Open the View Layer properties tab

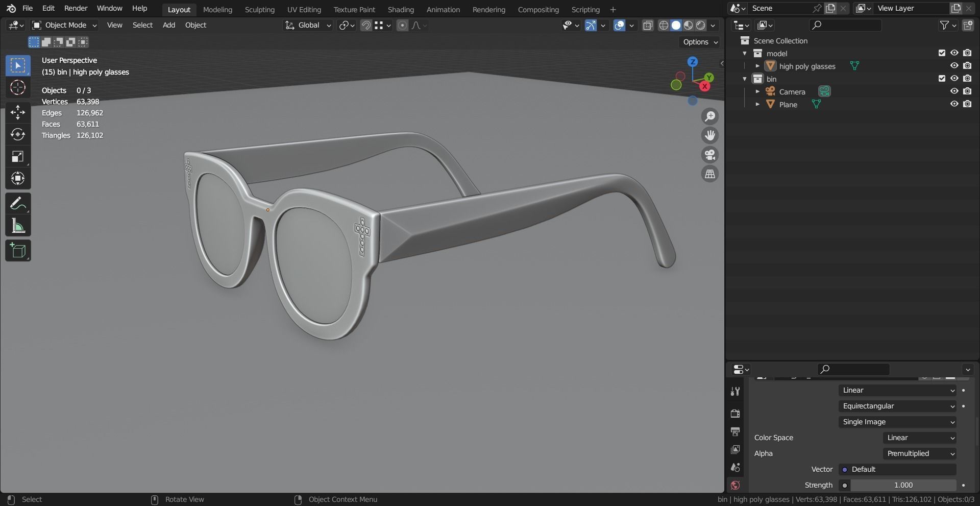[x=735, y=449]
